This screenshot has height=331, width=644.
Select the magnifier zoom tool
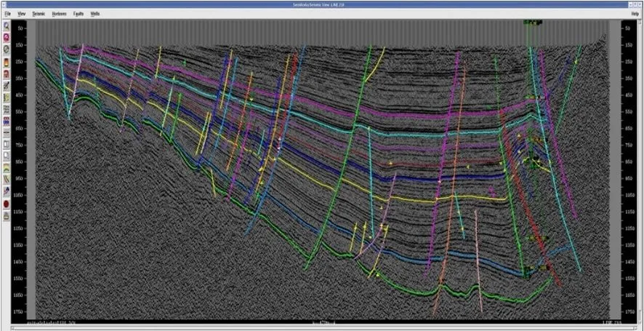click(x=7, y=26)
